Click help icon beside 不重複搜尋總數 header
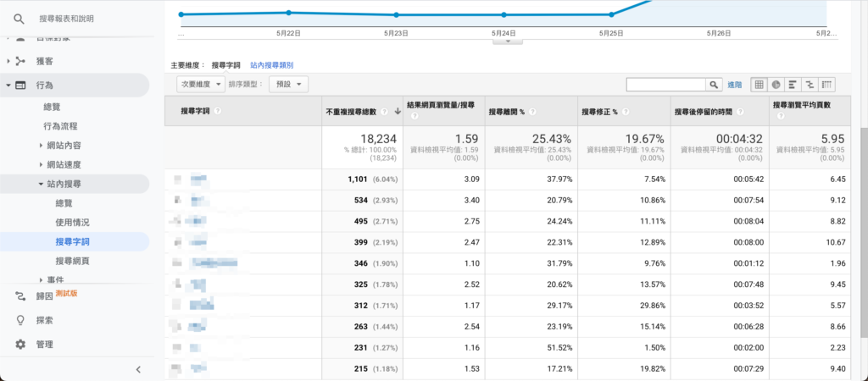The height and width of the screenshot is (381, 868). point(384,112)
